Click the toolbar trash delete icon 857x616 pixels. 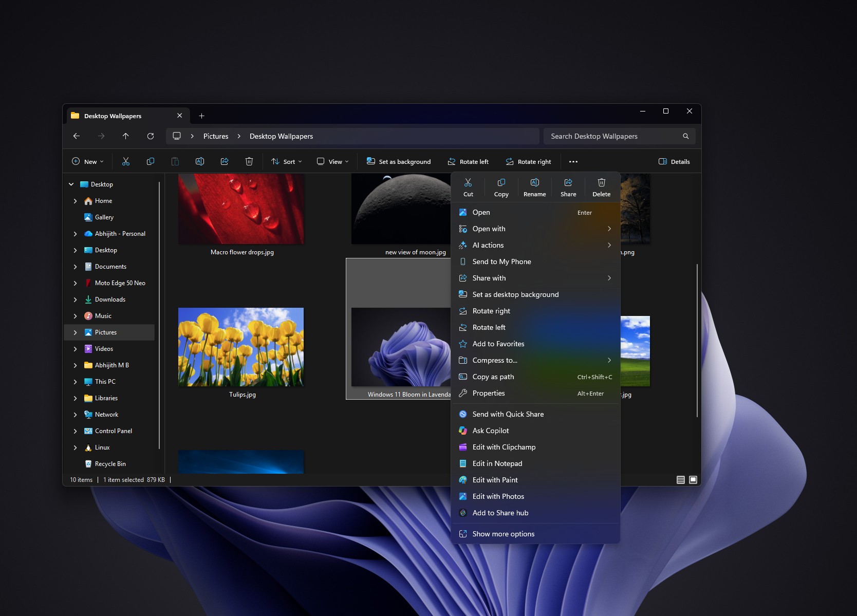coord(249,161)
